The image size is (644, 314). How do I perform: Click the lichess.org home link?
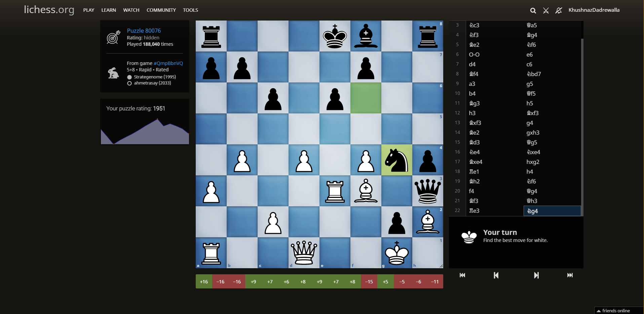49,10
